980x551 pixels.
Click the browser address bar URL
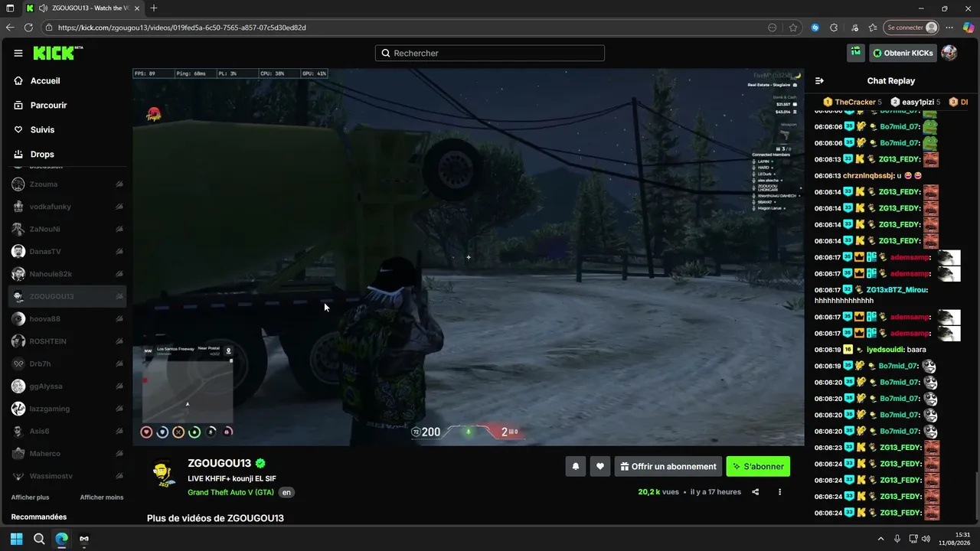182,28
